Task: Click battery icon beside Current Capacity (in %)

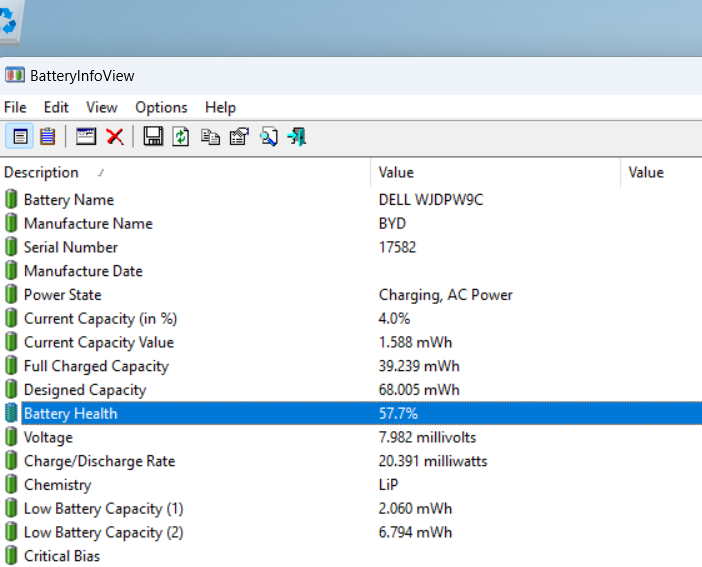Action: [x=11, y=318]
